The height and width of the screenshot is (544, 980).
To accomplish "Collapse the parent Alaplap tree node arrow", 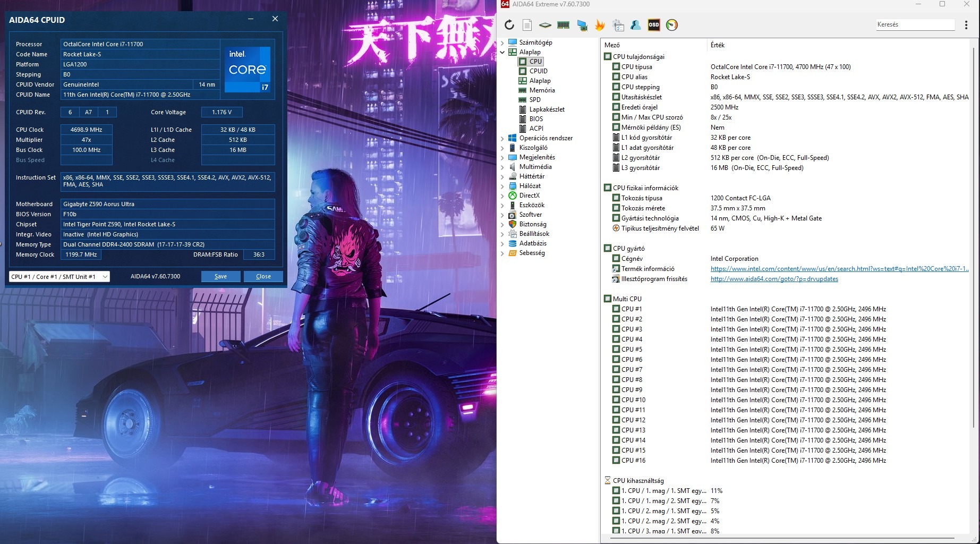I will 502,52.
